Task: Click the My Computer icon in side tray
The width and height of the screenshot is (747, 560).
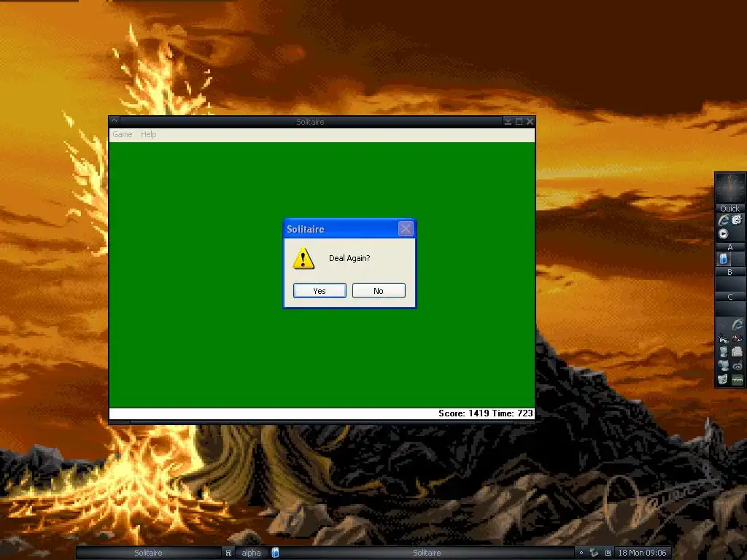Action: point(723,352)
